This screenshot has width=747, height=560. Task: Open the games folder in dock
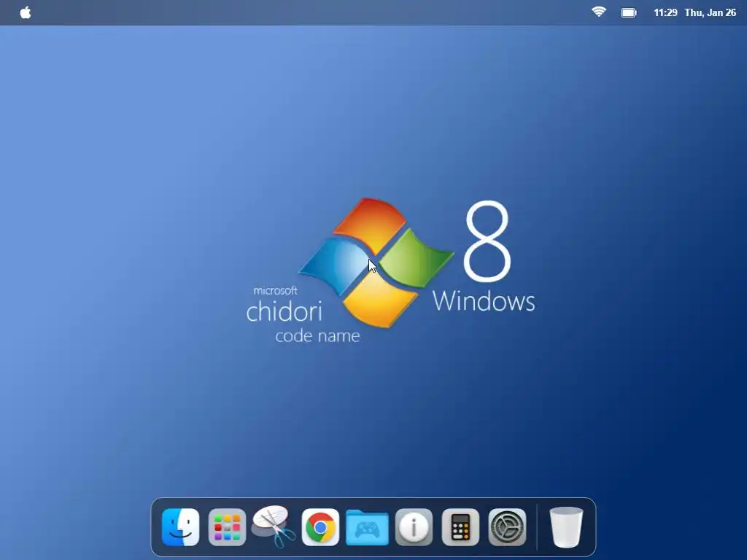pyautogui.click(x=367, y=527)
